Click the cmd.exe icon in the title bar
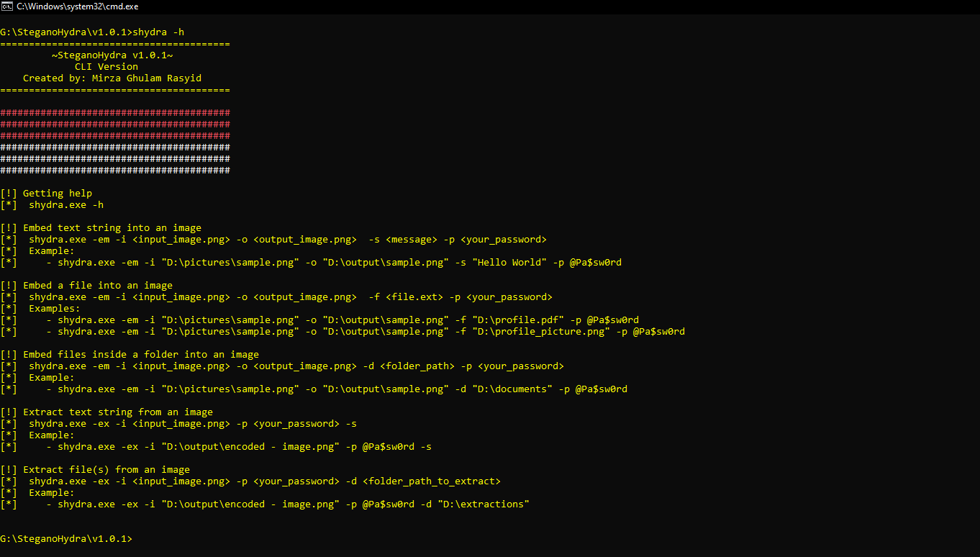980x557 pixels. click(7, 6)
